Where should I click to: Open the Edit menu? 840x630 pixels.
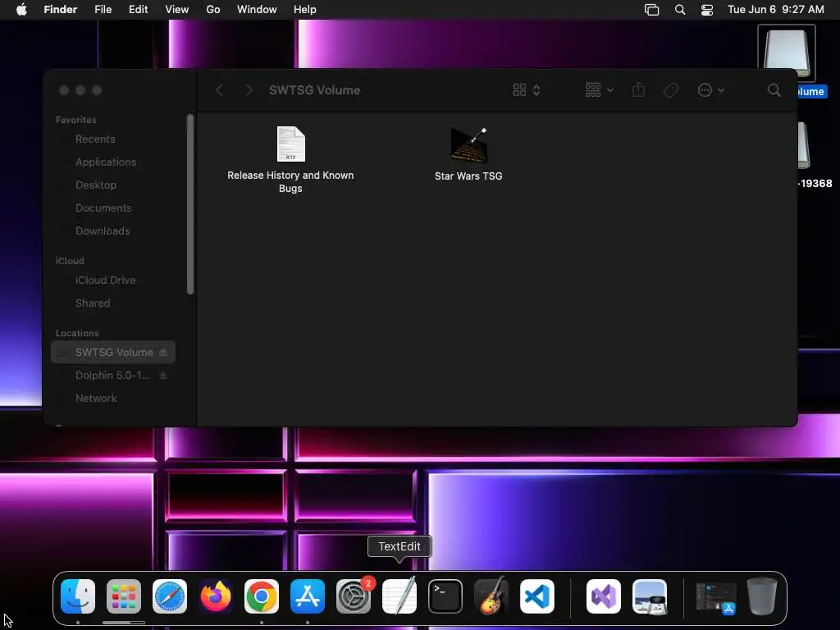coord(138,10)
